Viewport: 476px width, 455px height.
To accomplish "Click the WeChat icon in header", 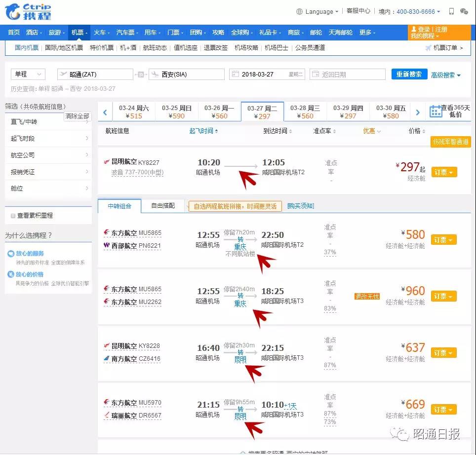I will (464, 11).
